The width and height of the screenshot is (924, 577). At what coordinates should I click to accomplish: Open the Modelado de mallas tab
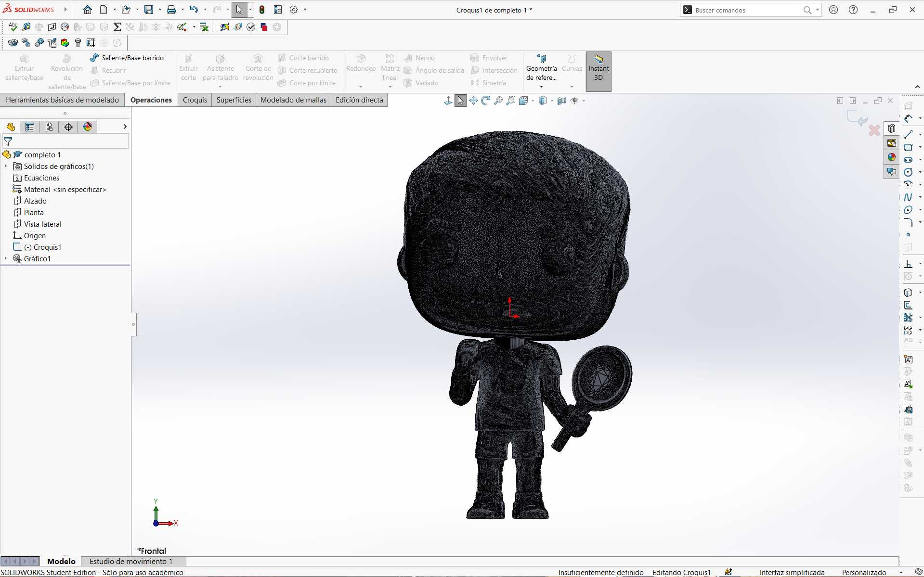[x=293, y=100]
